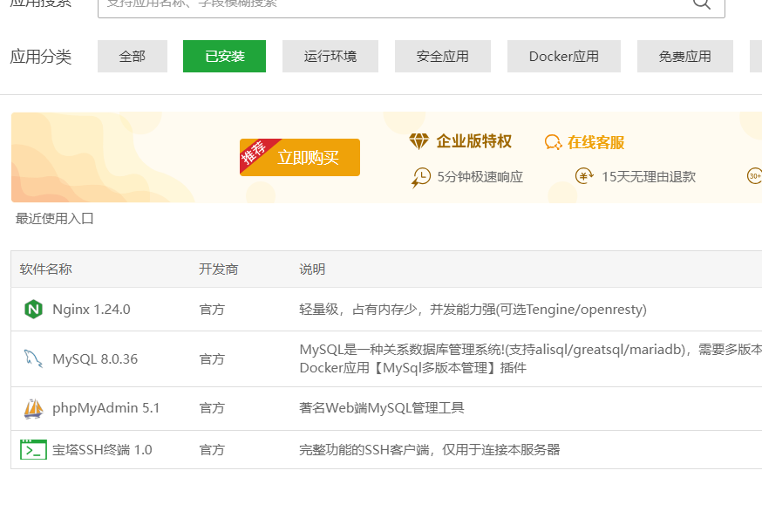
Task: Open 宝塔SSH终端 1.0 entry
Action: click(102, 450)
